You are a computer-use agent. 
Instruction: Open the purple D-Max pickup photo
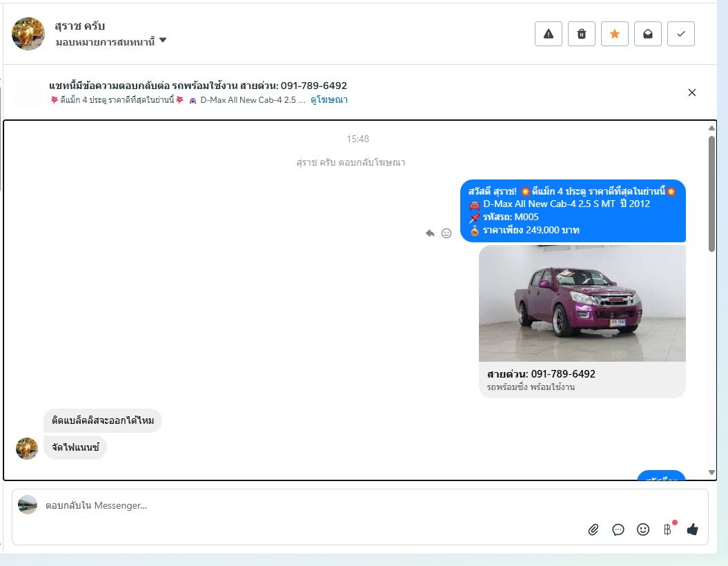click(x=582, y=303)
